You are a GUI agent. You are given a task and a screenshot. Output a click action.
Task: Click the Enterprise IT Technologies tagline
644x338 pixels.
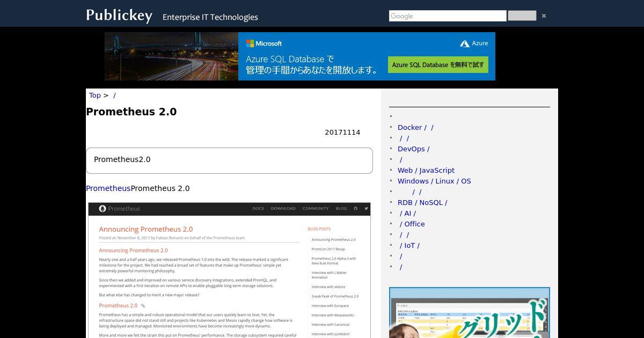pyautogui.click(x=210, y=17)
